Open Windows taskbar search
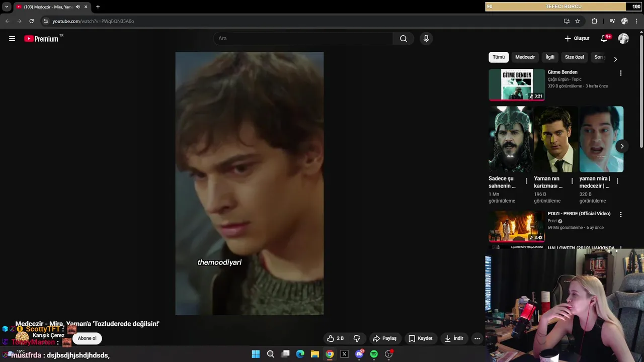644x362 pixels. click(271, 354)
